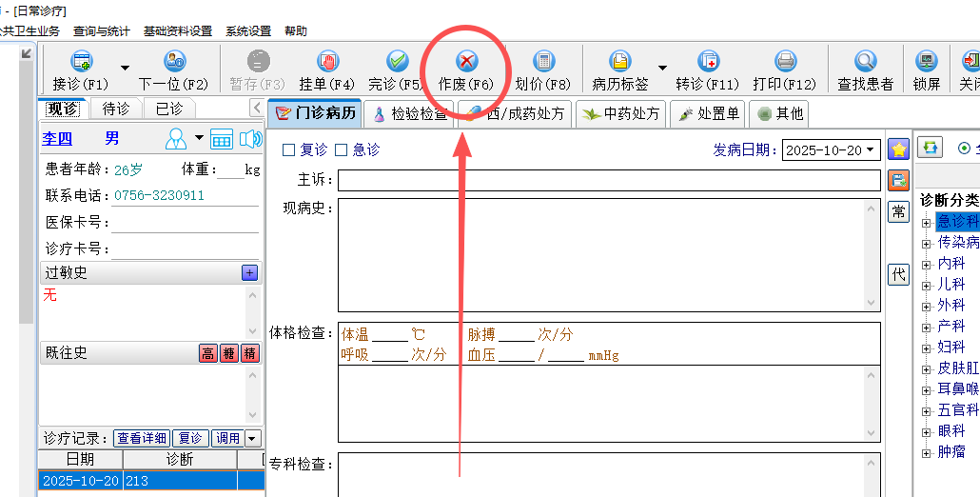This screenshot has height=497, width=980.
Task: Switch to the 待诊 tab
Action: click(x=116, y=109)
